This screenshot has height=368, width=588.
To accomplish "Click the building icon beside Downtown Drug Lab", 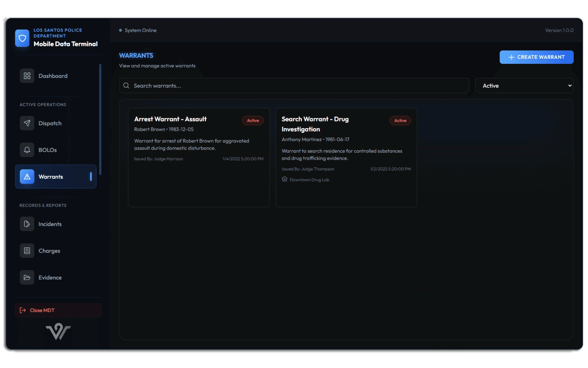I will tap(284, 179).
